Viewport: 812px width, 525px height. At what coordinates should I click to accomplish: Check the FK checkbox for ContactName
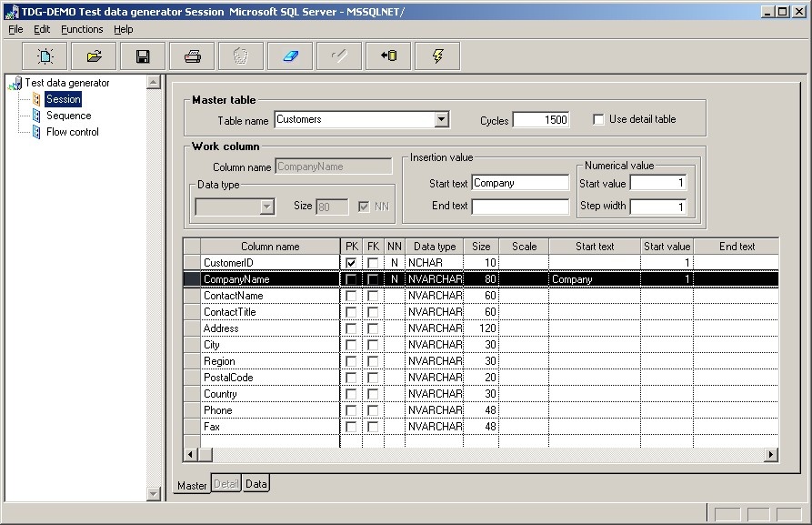coord(373,296)
